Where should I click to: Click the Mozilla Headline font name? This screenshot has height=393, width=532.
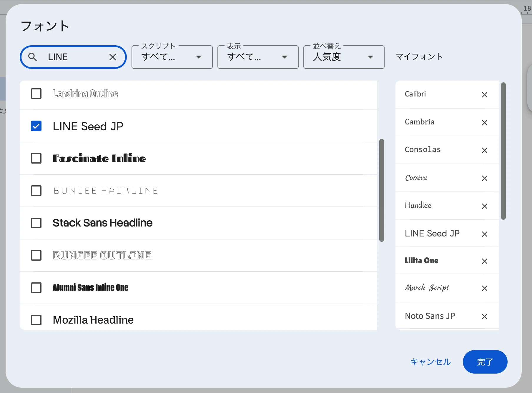click(x=93, y=320)
